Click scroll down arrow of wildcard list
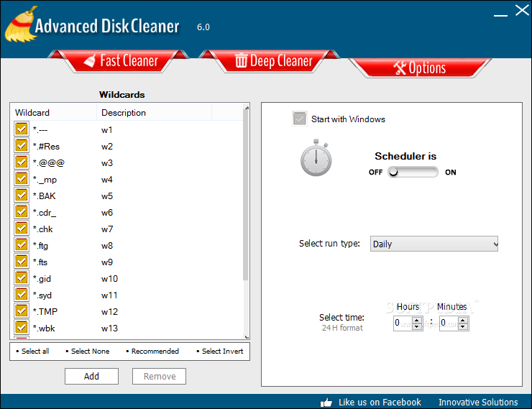 247,336
